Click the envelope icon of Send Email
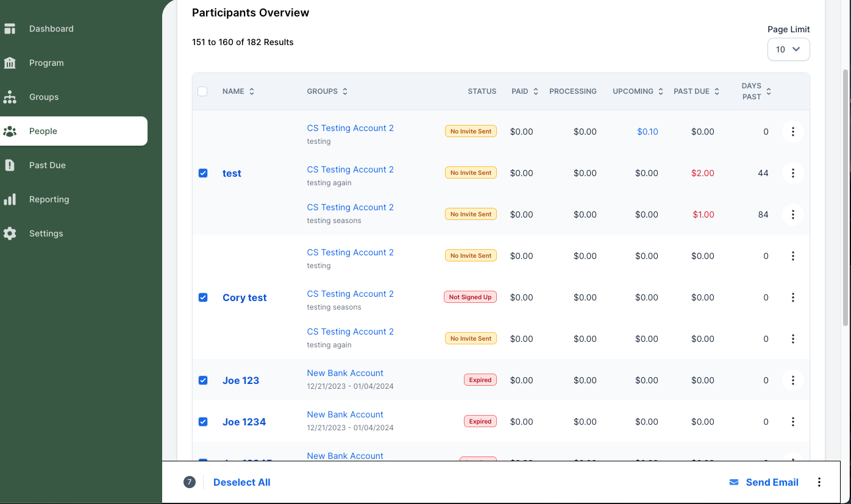This screenshot has height=504, width=851. (734, 482)
